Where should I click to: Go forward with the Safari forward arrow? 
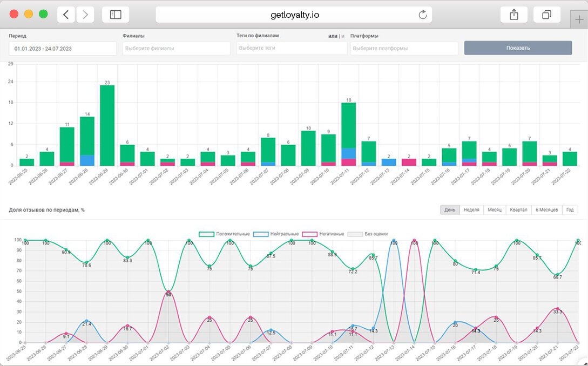tap(85, 15)
